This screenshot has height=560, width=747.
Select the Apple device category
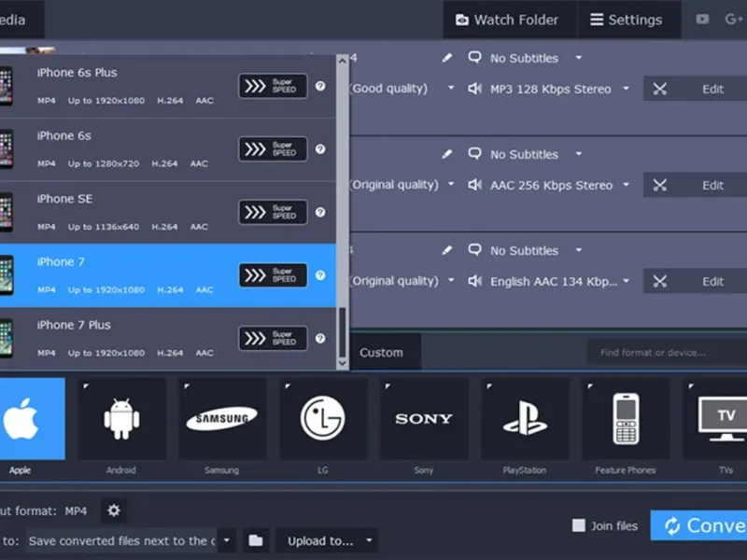tap(33, 418)
